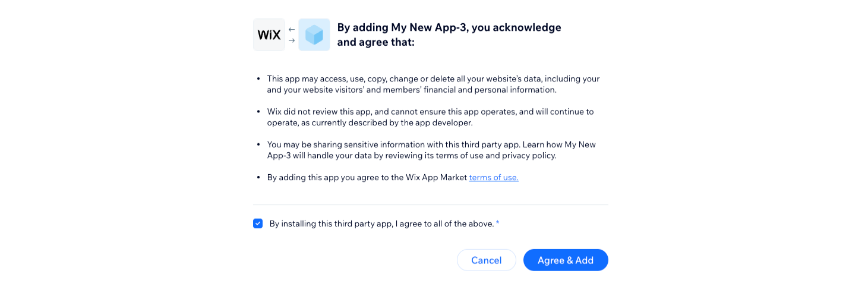
Task: Click the 'By installing this third party app' label
Action: pos(381,224)
